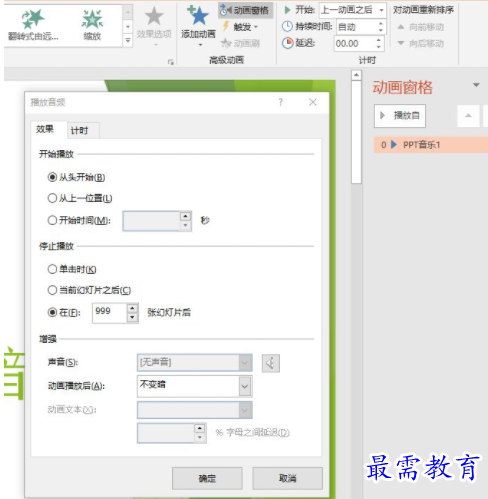Image resolution: width=488 pixels, height=499 pixels.
Task: Click the 延迟 delay field showing 00.00
Action: [x=354, y=43]
